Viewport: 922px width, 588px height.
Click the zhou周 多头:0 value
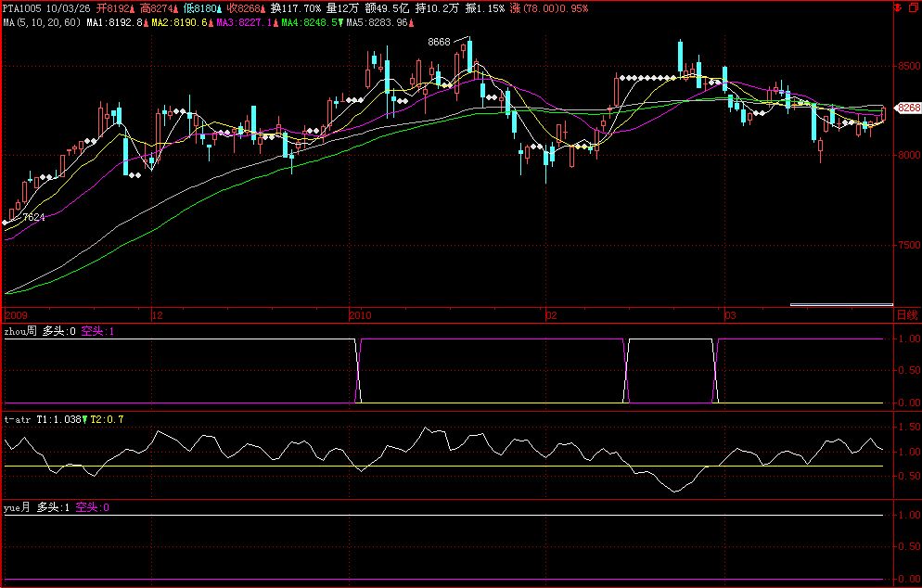[58, 331]
